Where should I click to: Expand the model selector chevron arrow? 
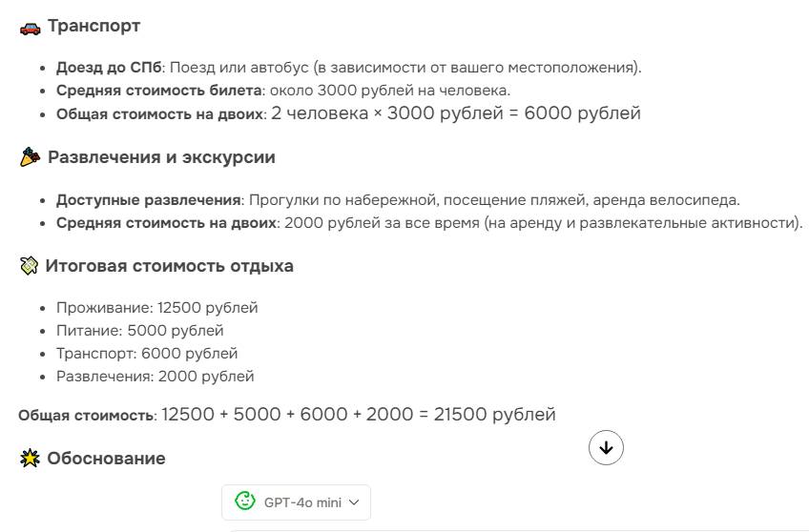(354, 502)
